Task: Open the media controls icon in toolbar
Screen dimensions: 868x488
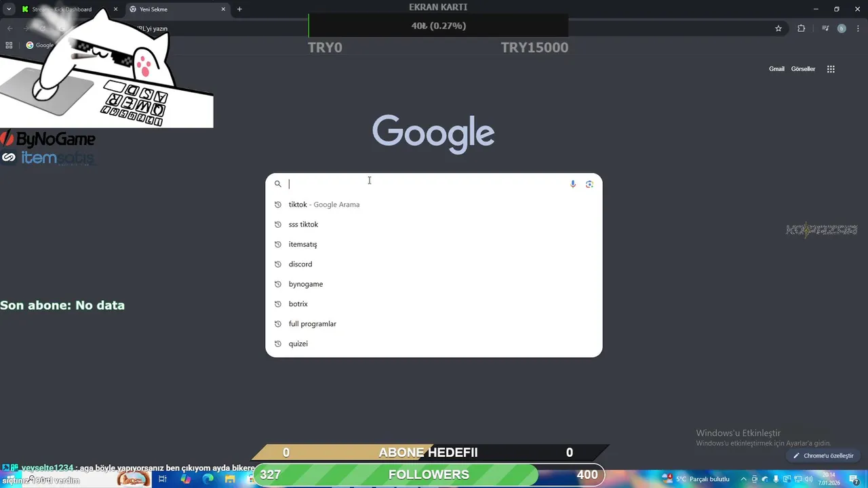Action: coord(825,28)
